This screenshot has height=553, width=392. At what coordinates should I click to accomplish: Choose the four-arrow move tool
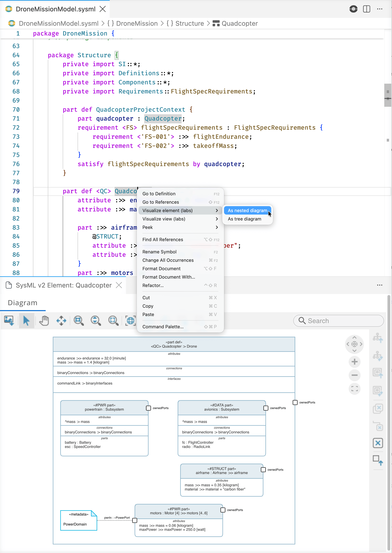pos(61,321)
